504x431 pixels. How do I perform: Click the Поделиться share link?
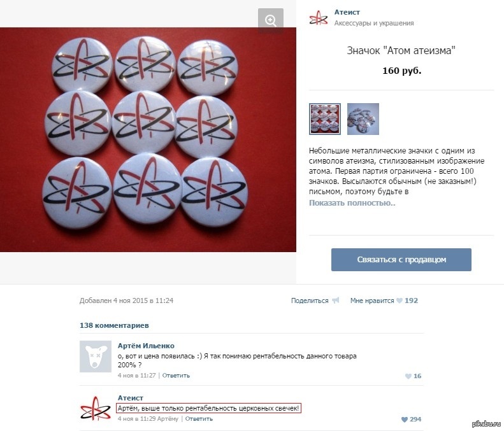[310, 300]
